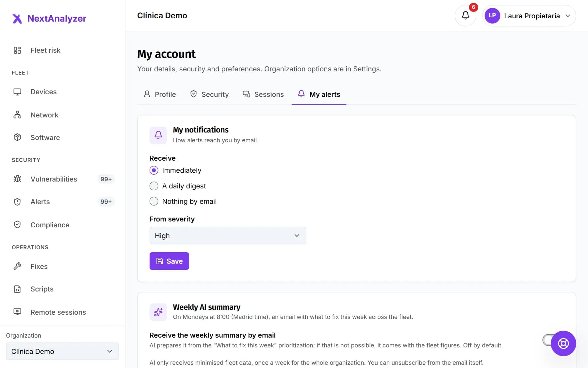
Task: Select the Immediately radio option
Action: [154, 170]
